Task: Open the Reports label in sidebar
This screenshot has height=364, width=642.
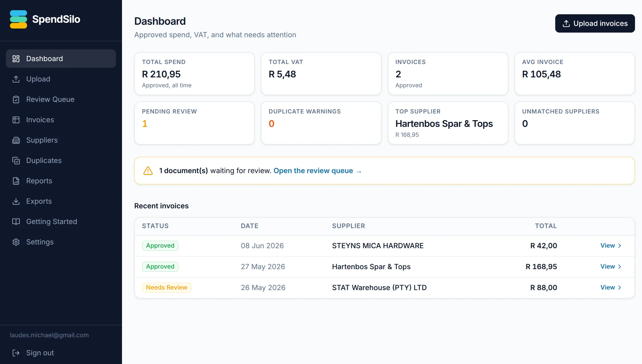Action: pos(39,181)
